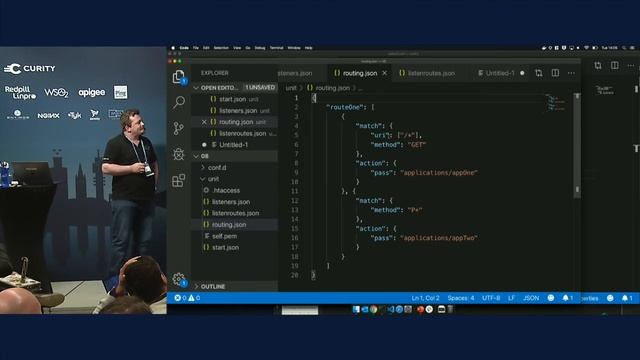
Task: Select start.json in Open Editors list
Action: (235, 99)
